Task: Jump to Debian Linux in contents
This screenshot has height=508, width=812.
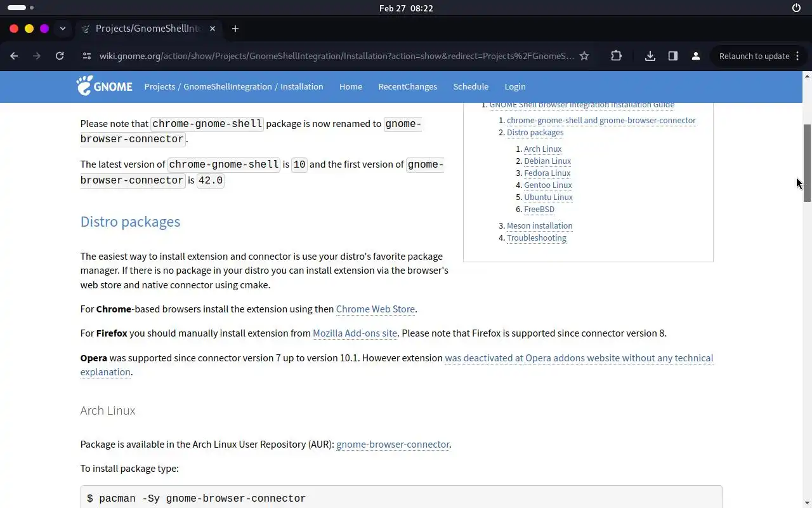Action: (547, 161)
